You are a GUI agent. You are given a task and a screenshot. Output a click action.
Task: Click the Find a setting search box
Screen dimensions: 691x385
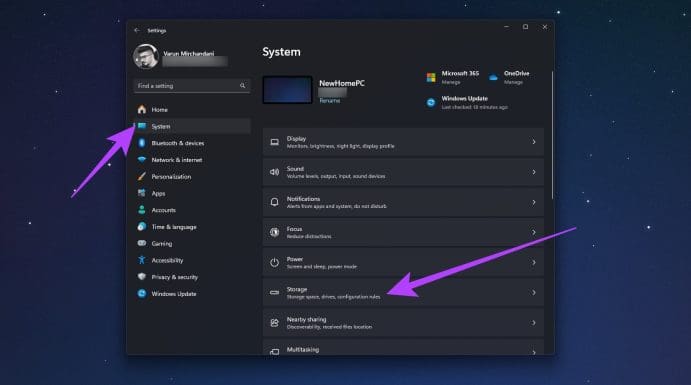(192, 86)
